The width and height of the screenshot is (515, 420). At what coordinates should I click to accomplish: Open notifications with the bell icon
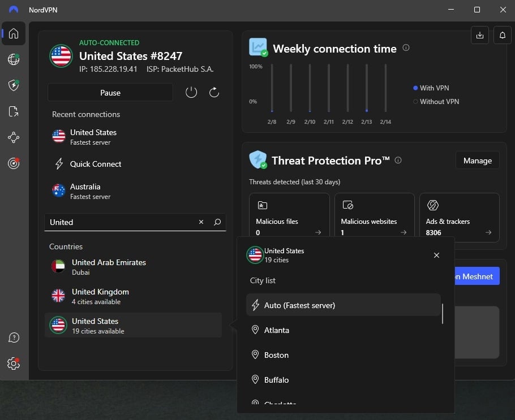pos(502,34)
